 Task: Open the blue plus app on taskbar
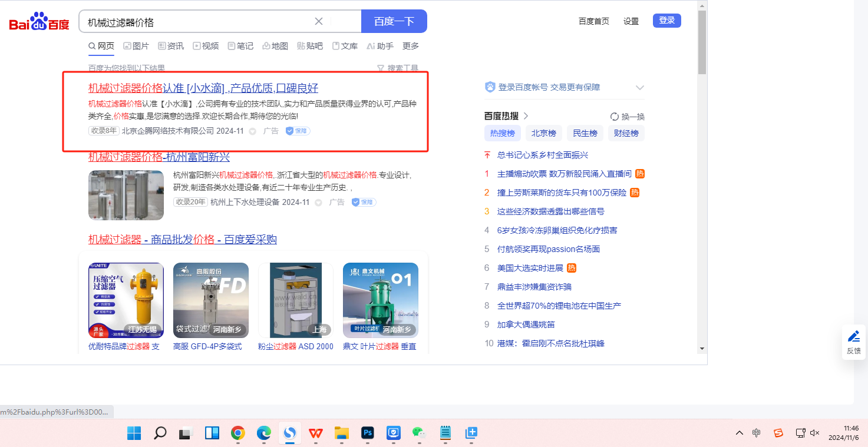[x=471, y=433]
